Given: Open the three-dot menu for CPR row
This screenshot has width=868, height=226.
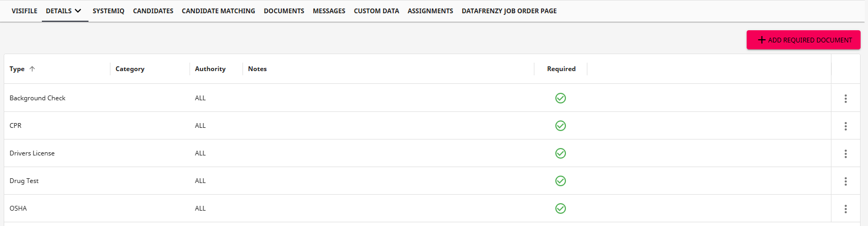Looking at the screenshot, I should (845, 126).
